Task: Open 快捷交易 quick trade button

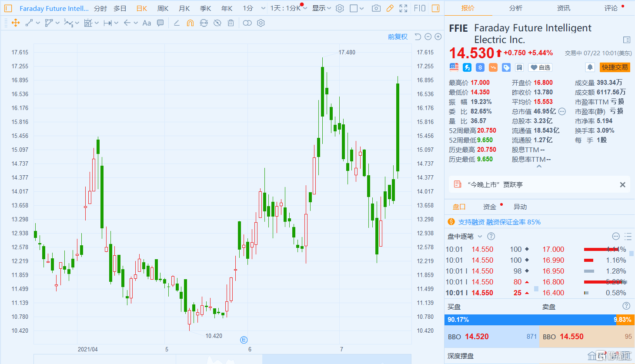Action: point(615,67)
